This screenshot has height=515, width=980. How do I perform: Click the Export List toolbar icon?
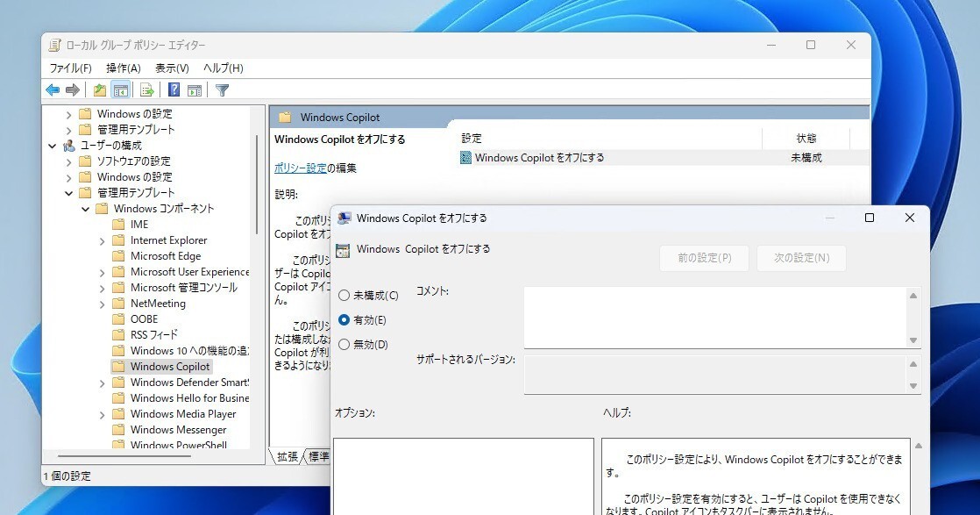(146, 89)
